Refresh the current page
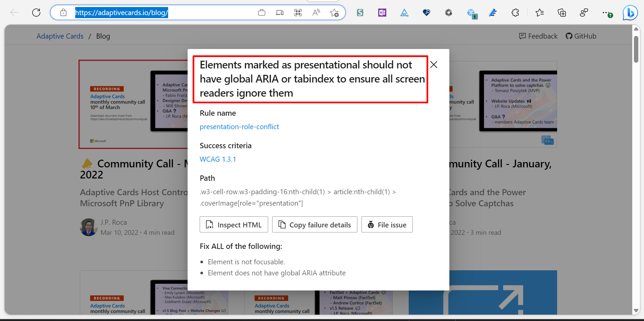This screenshot has height=321, width=644. click(x=36, y=12)
